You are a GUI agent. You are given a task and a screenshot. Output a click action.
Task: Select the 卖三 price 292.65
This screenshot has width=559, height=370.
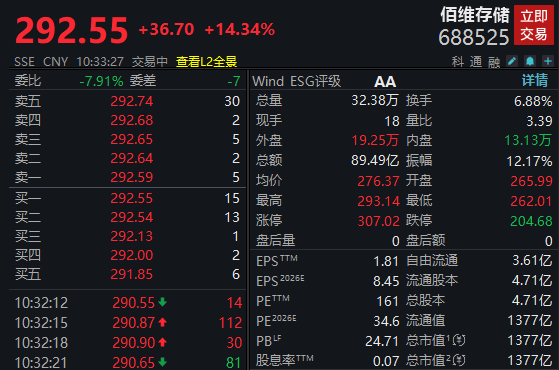(x=132, y=139)
